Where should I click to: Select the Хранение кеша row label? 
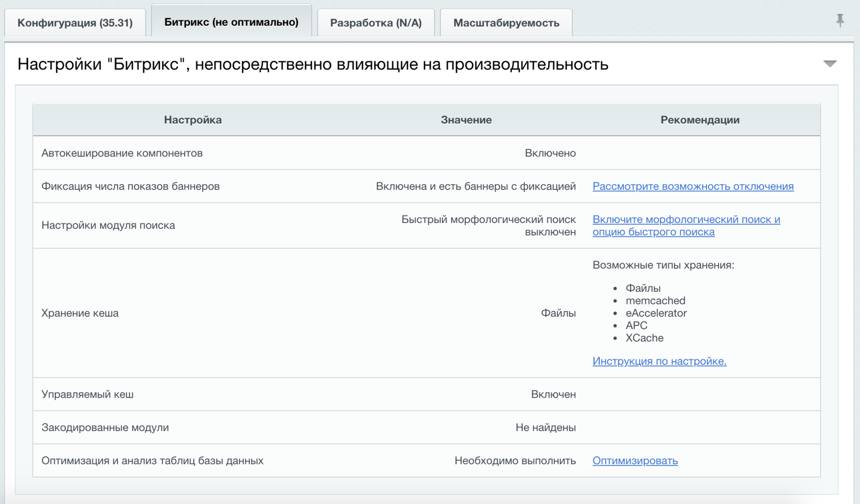80,313
